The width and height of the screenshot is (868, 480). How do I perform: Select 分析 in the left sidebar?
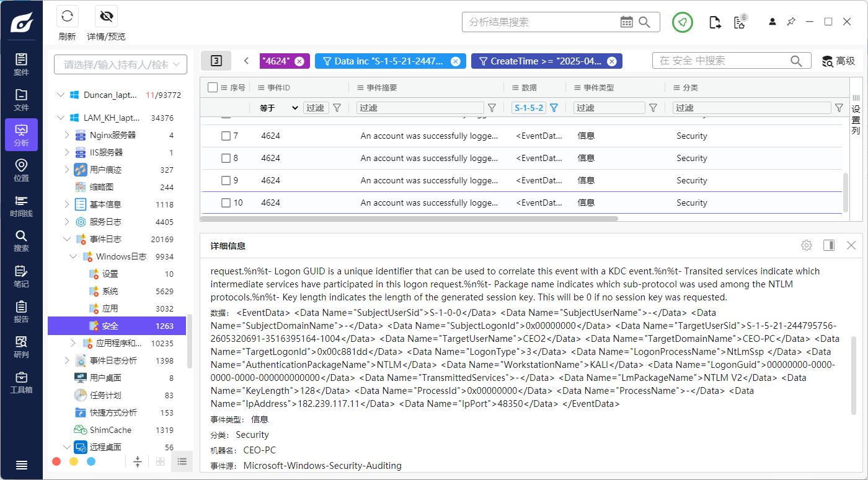click(21, 135)
